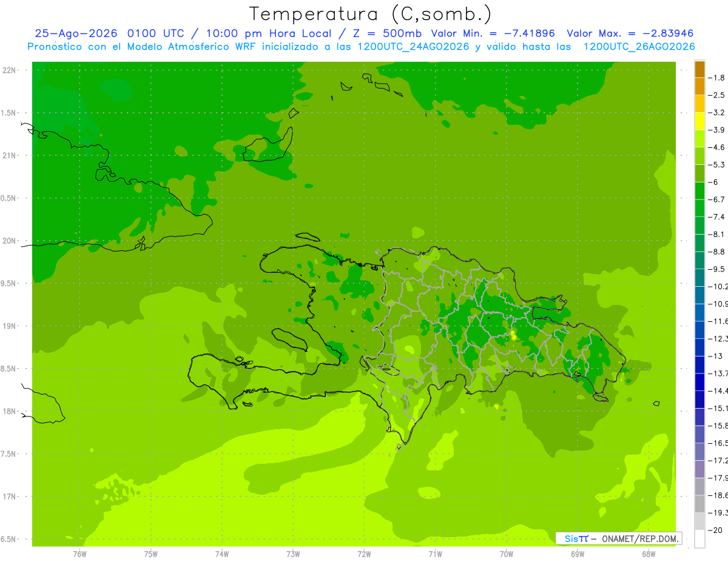Click the "-3.9" color bar label
Screen dimensions: 728x562
click(x=718, y=130)
